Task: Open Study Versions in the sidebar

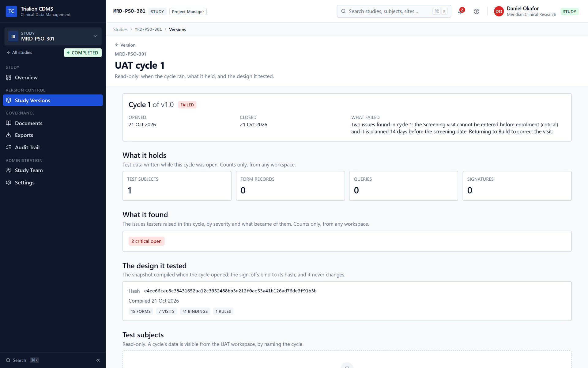Action: [53, 100]
